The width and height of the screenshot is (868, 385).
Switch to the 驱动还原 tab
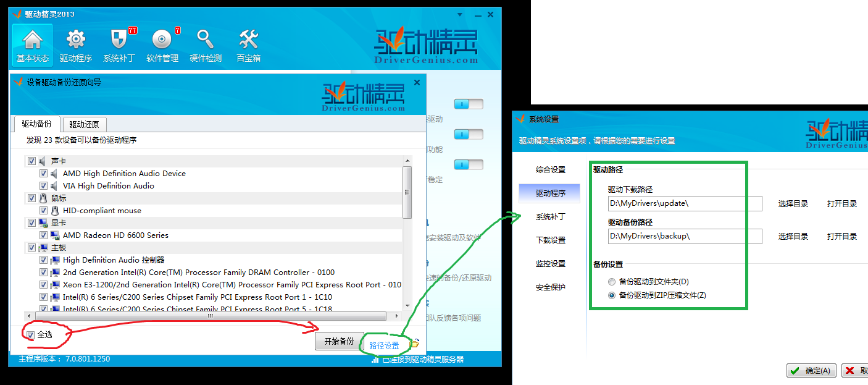point(84,124)
